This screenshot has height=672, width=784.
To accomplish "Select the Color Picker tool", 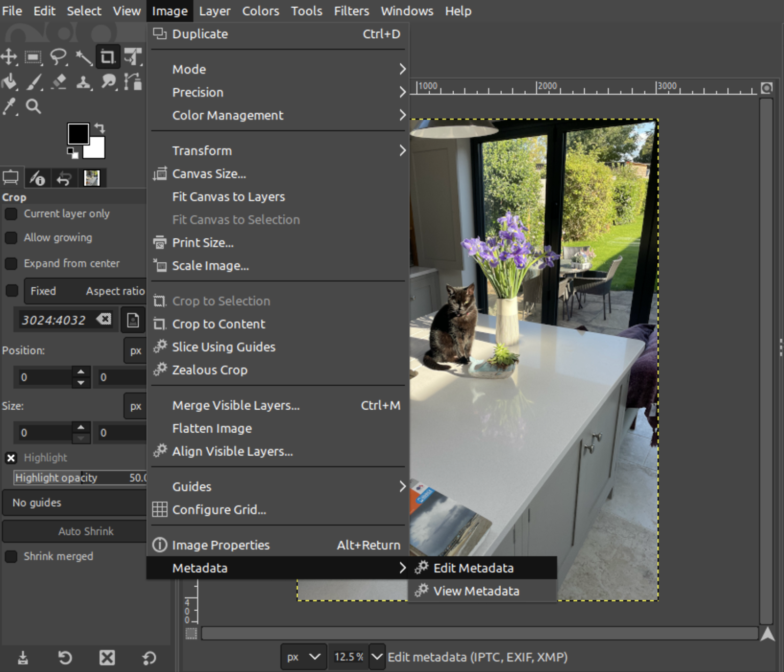I will [9, 106].
